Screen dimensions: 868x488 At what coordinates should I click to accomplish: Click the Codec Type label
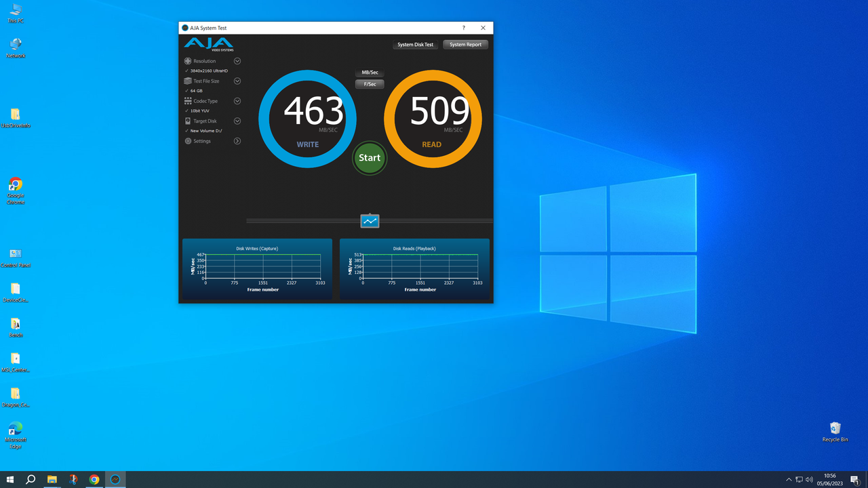pyautogui.click(x=205, y=101)
